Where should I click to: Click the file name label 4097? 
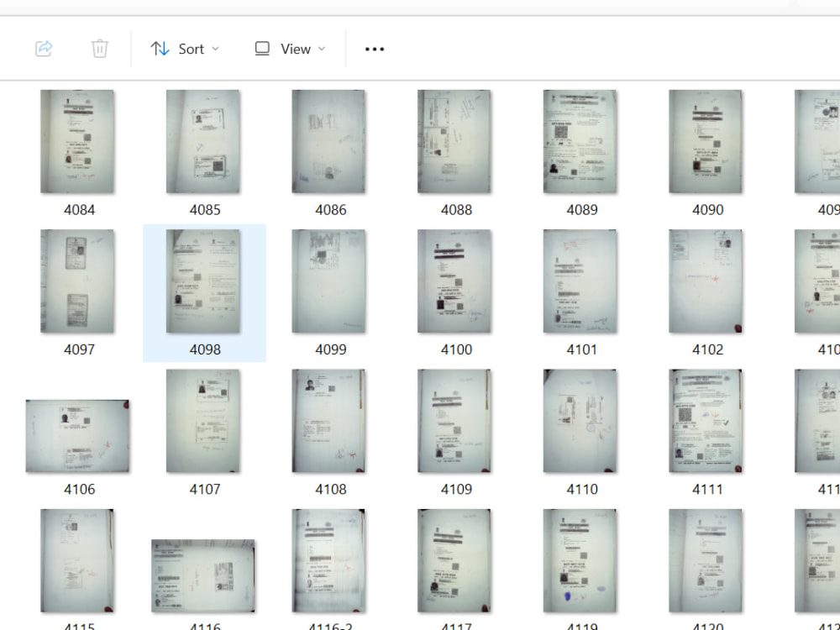79,349
